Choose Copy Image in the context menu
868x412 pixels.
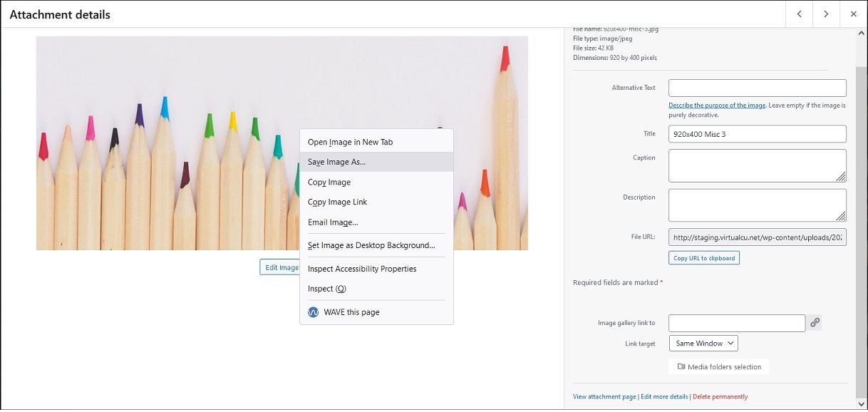pos(329,182)
